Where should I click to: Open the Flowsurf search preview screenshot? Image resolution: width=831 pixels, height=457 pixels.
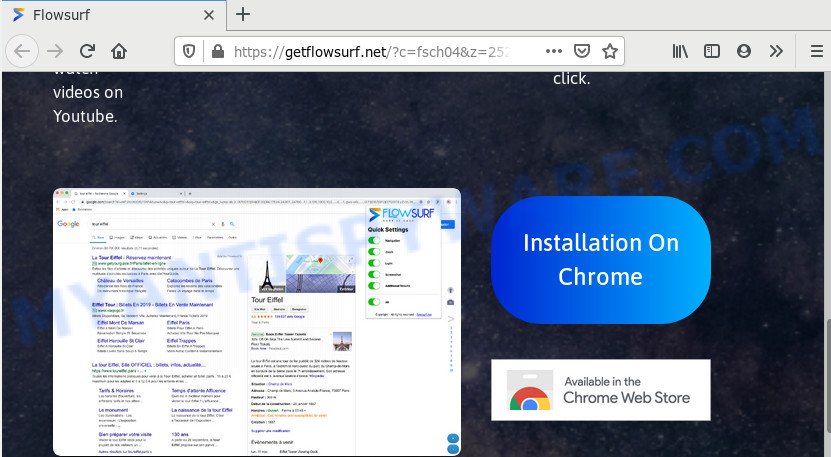[x=257, y=322]
